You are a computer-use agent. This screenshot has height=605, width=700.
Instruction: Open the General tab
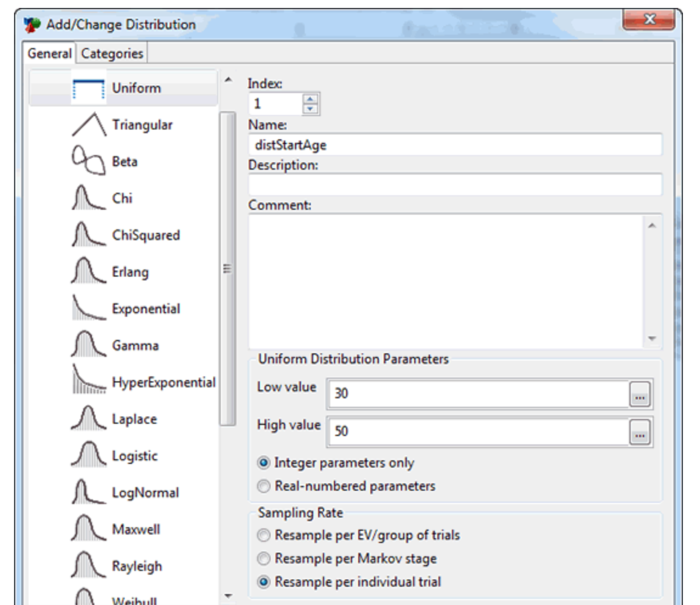click(x=49, y=54)
